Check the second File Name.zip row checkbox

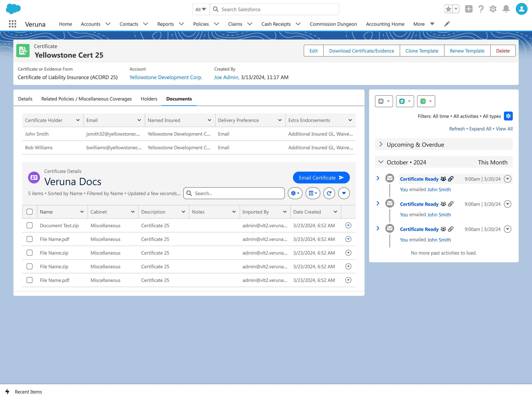30,267
